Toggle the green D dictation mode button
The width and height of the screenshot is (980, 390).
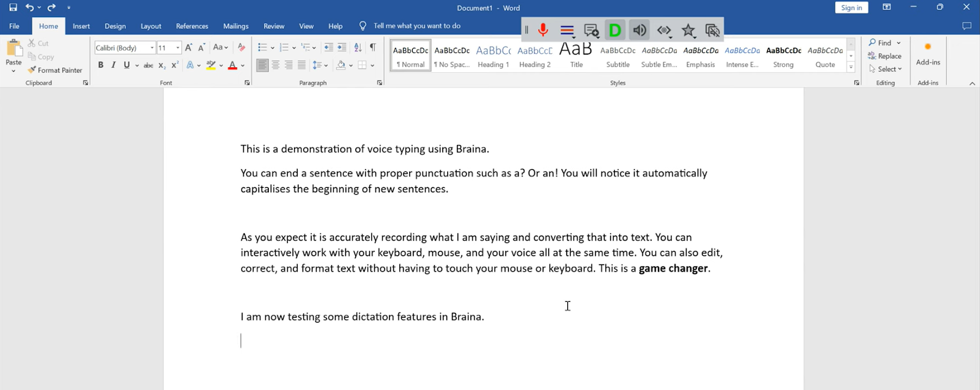pos(615,30)
